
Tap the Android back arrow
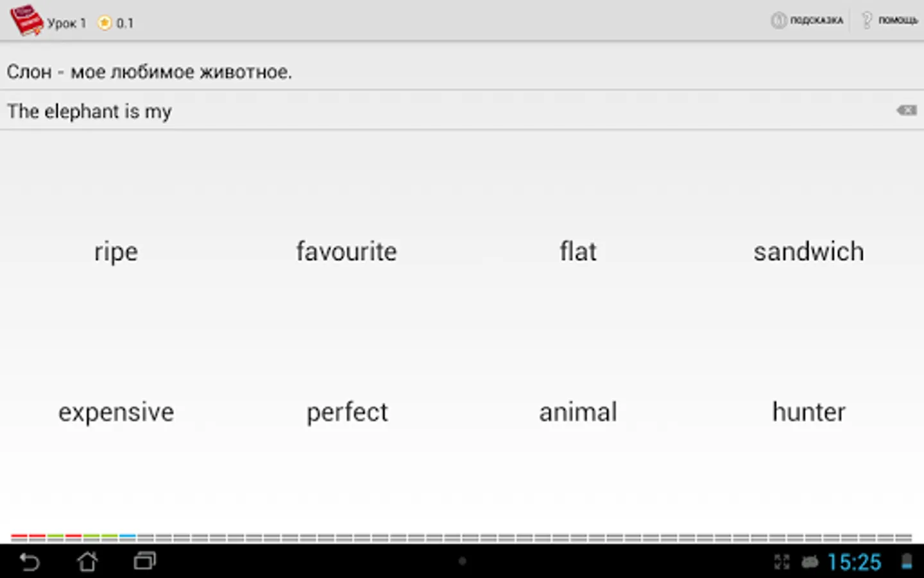(x=30, y=562)
